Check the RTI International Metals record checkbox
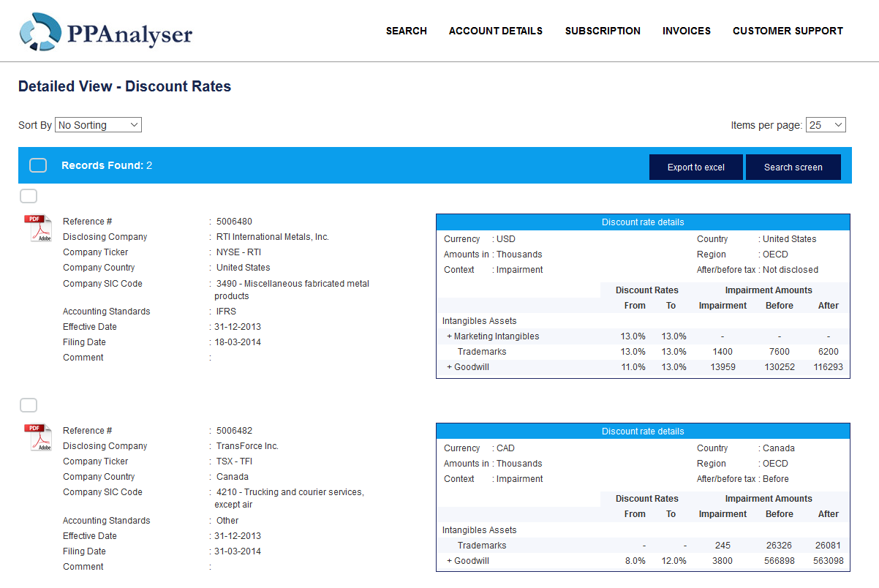Image resolution: width=879 pixels, height=588 pixels. (x=29, y=196)
